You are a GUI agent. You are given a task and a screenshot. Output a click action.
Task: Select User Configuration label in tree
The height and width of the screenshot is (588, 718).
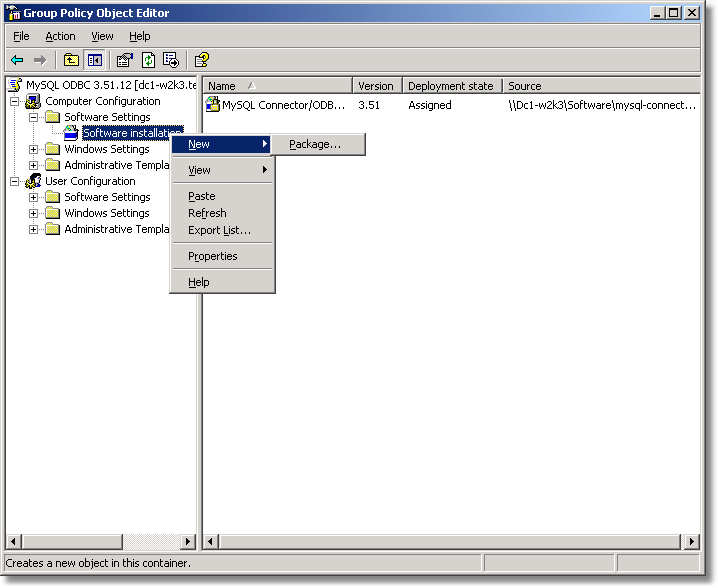coord(90,181)
